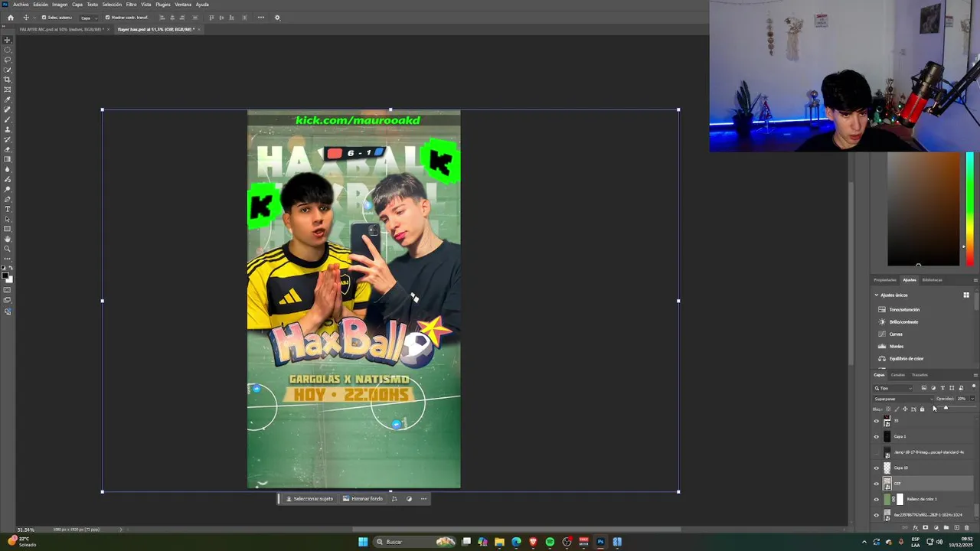Create a new layer group

pyautogui.click(x=946, y=527)
